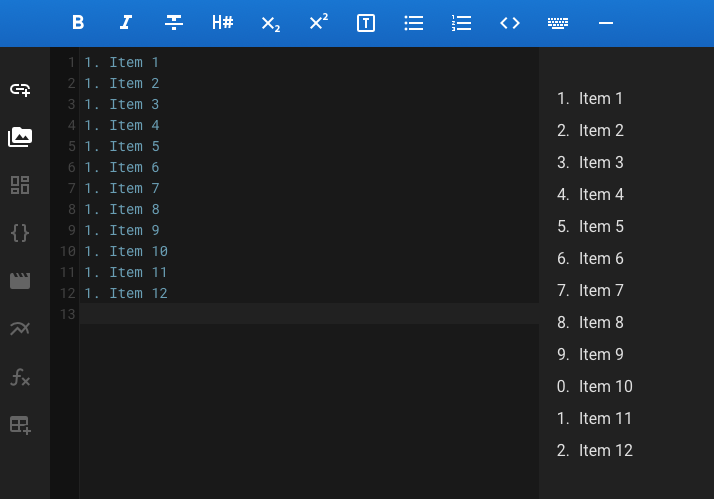
Task: Insert keyboard key formatting
Action: pos(558,23)
